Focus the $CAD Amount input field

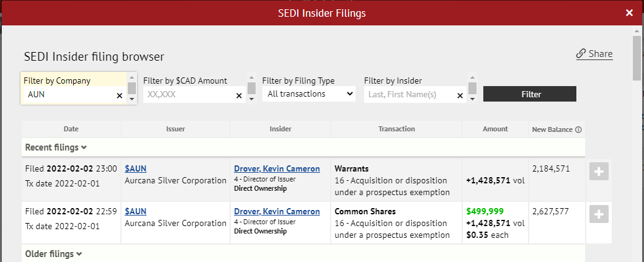(x=187, y=95)
